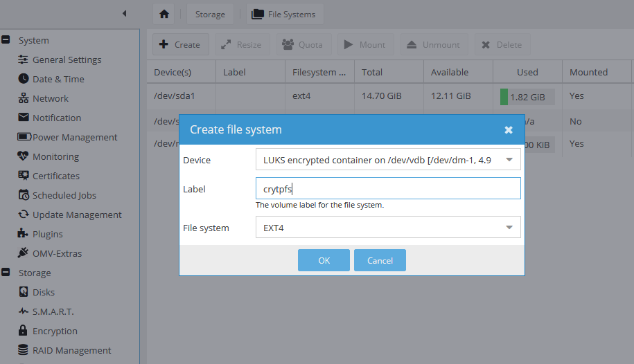Collapse the System tree section

(6, 41)
